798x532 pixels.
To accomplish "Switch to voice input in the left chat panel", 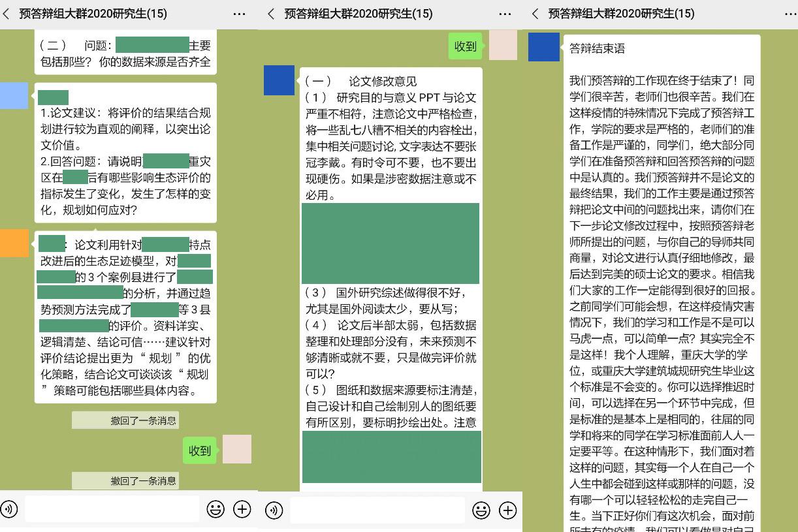I will point(8,509).
